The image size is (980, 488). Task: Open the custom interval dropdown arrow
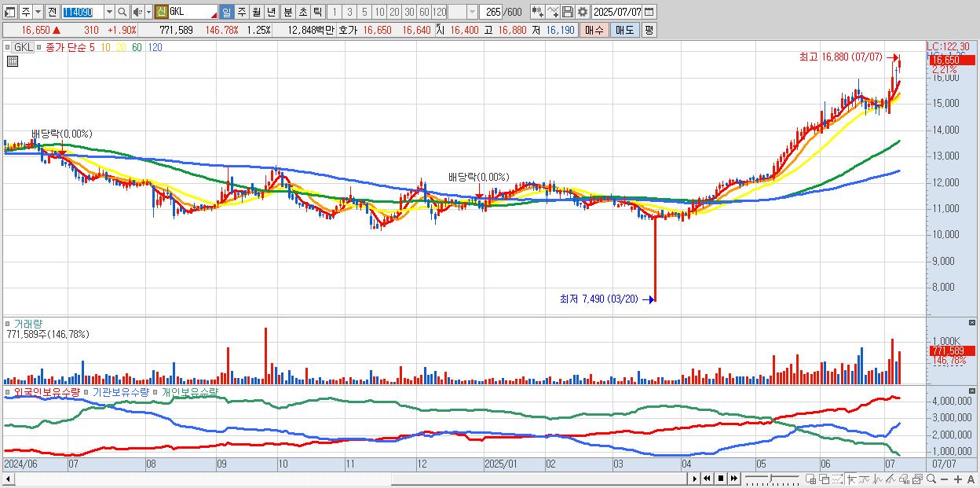472,12
